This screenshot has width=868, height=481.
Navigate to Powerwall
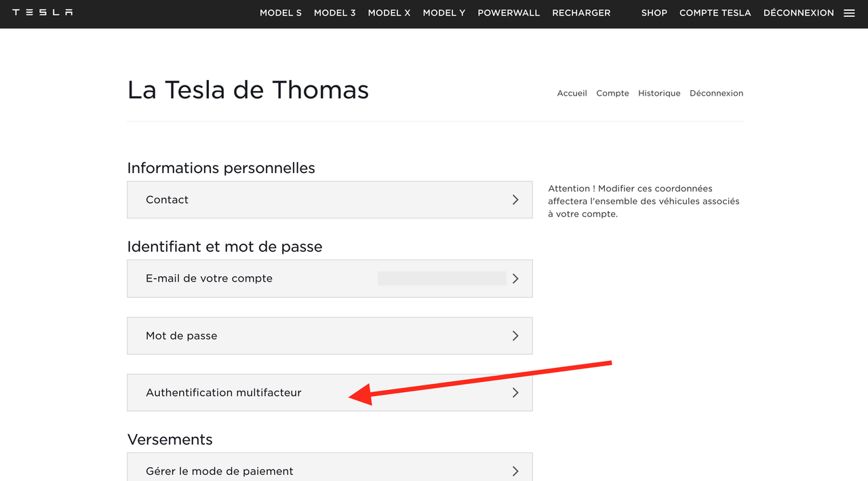coord(509,13)
